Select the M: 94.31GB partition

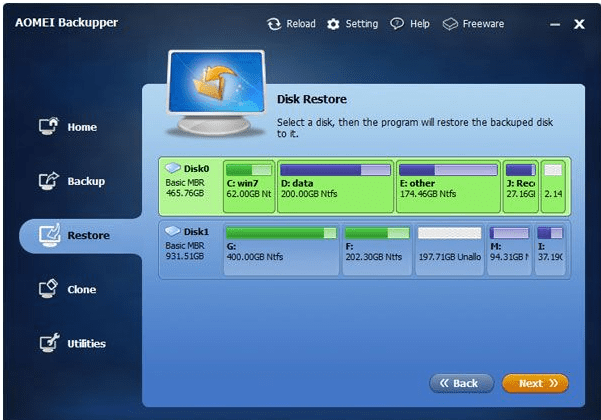[x=509, y=249]
